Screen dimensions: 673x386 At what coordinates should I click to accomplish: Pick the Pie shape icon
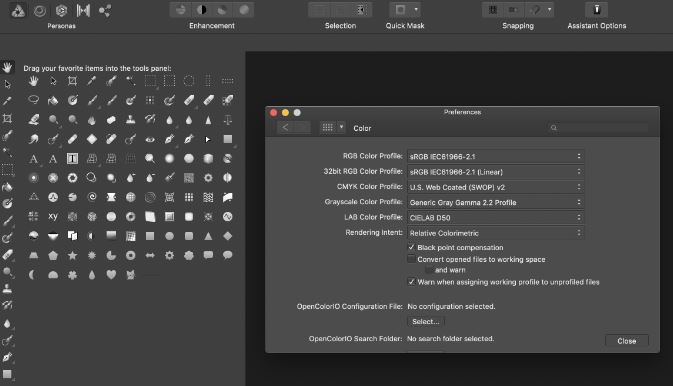tap(111, 255)
